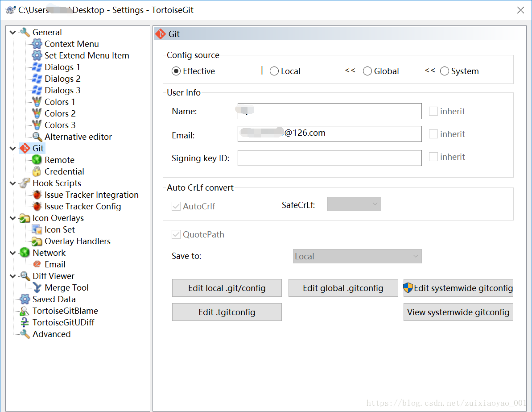
Task: Collapse the Git tree node
Action: coord(13,149)
